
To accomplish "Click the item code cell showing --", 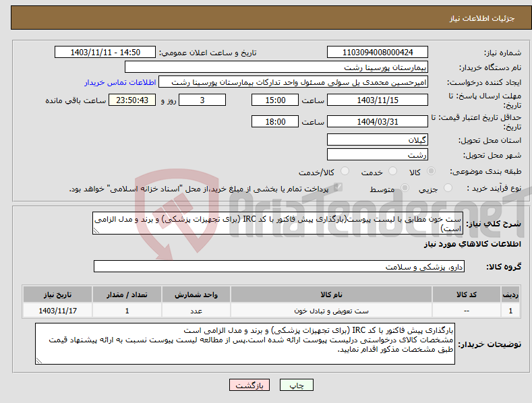I will pyautogui.click(x=467, y=311).
